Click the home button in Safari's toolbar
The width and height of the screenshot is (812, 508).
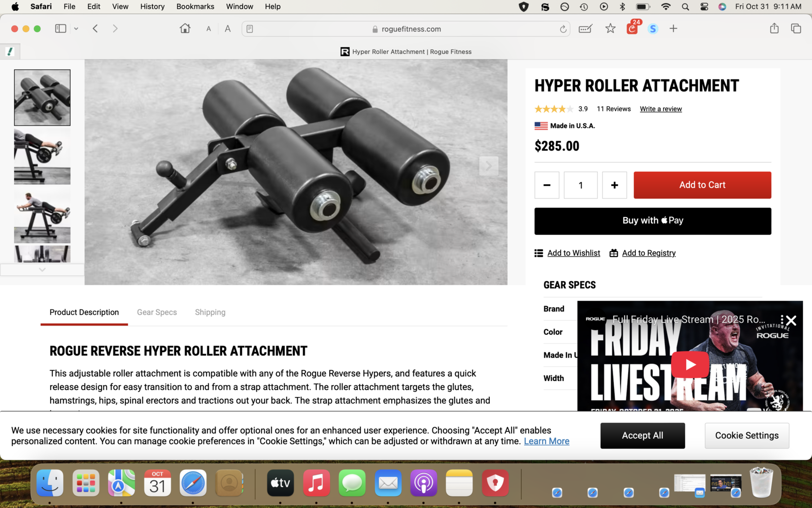[185, 28]
